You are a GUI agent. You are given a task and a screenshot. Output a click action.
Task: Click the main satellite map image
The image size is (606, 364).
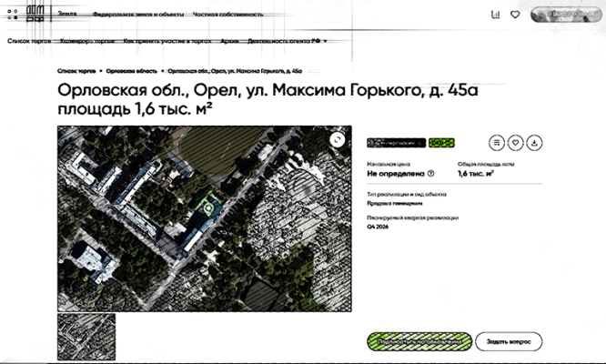(205, 218)
